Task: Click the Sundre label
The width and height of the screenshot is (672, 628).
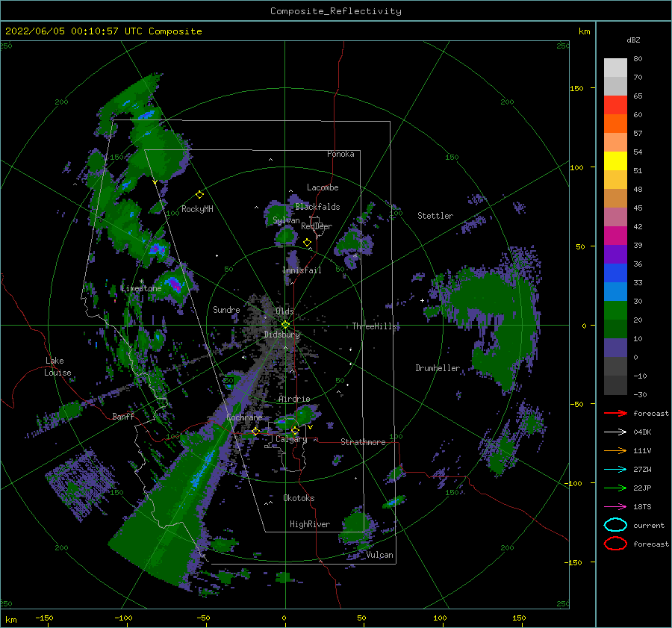Action: click(x=226, y=309)
